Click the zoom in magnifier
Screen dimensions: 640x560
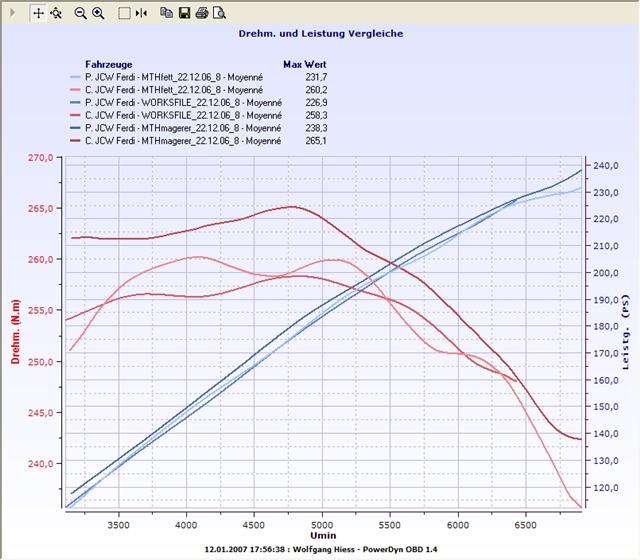(x=98, y=14)
